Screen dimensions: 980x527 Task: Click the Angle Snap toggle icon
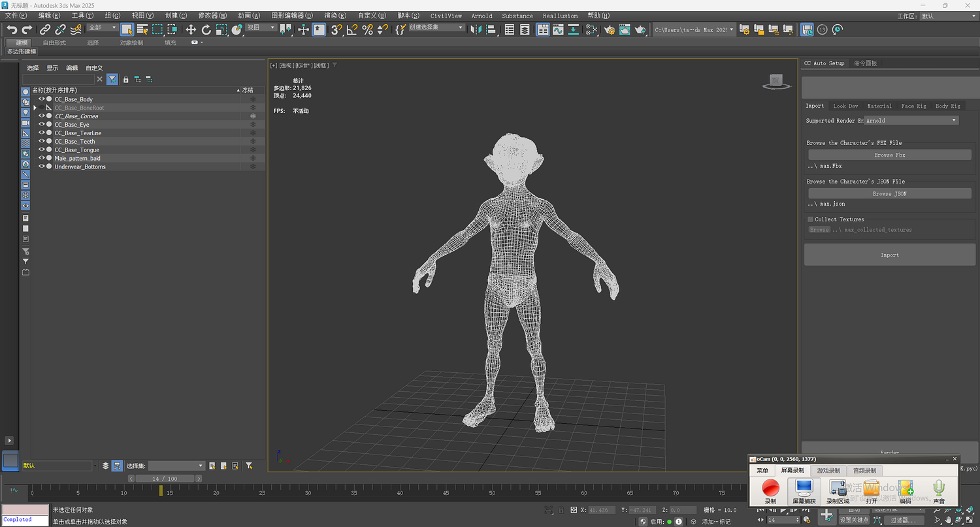point(352,29)
